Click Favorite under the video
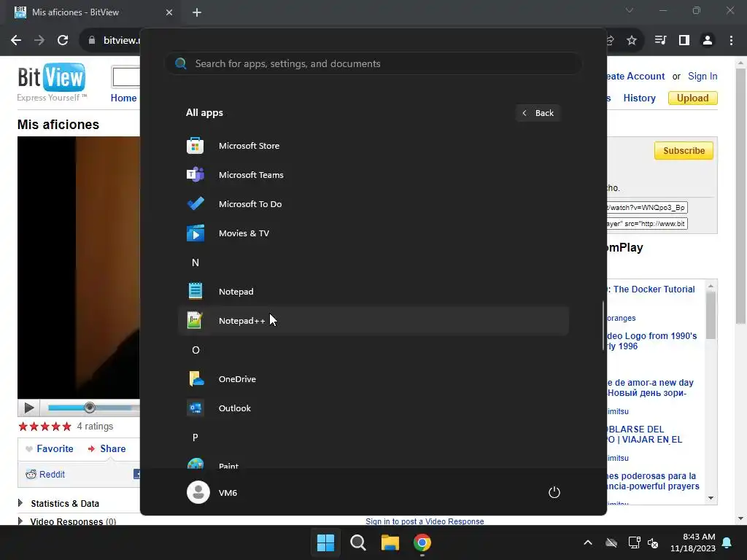This screenshot has height=560, width=747. 50,448
